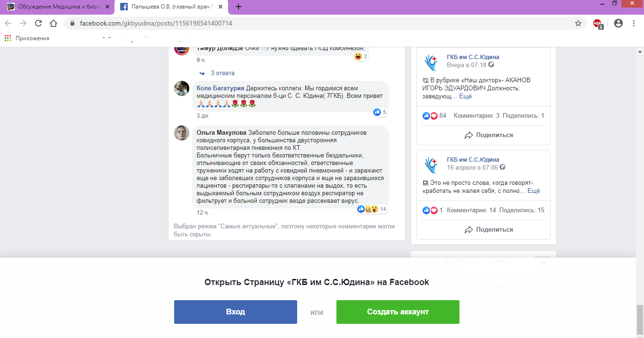Expand 16 апреля post text with Ещё

coord(534,191)
